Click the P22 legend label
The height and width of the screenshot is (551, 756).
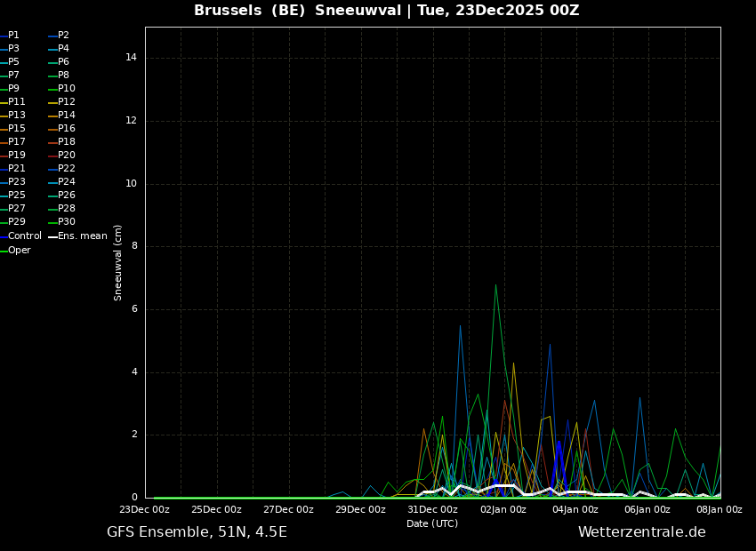pyautogui.click(x=67, y=168)
